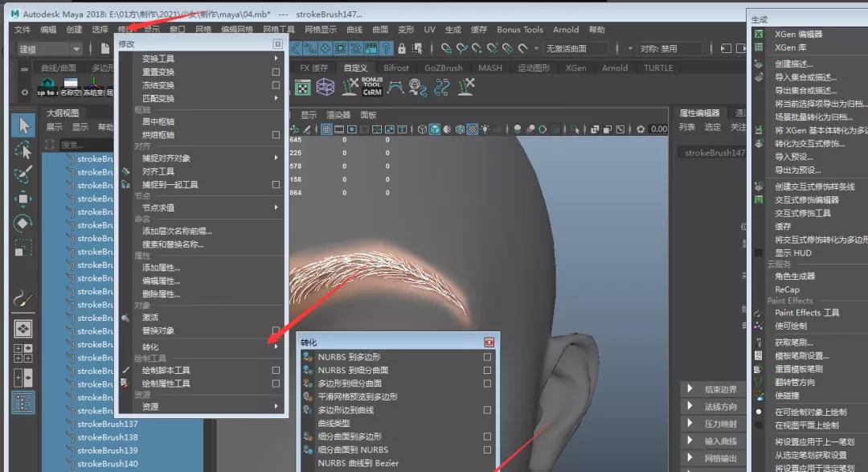The image size is (868, 472).
Task: Open option box for NURBS 到多边形
Action: (487, 357)
